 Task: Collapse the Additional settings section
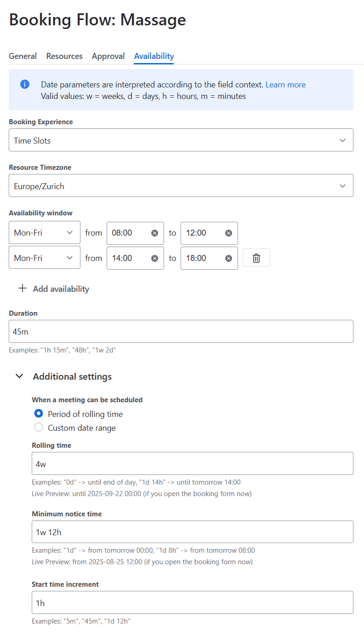pos(19,376)
